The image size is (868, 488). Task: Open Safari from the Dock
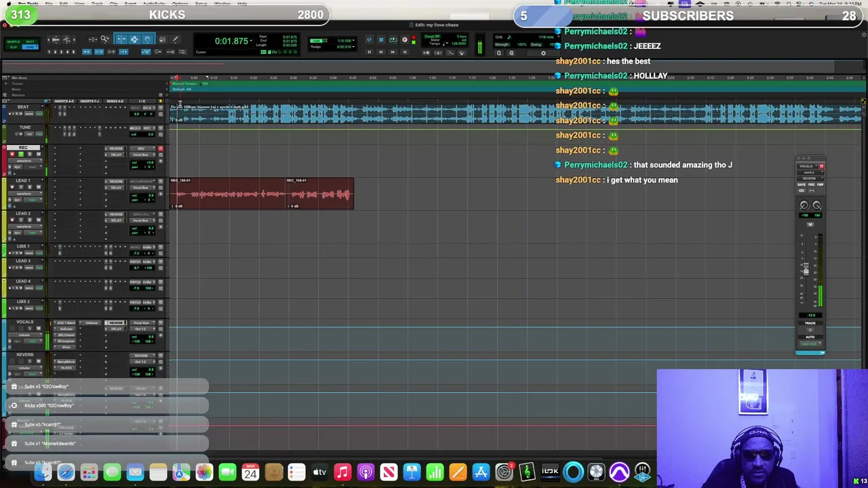click(x=66, y=471)
